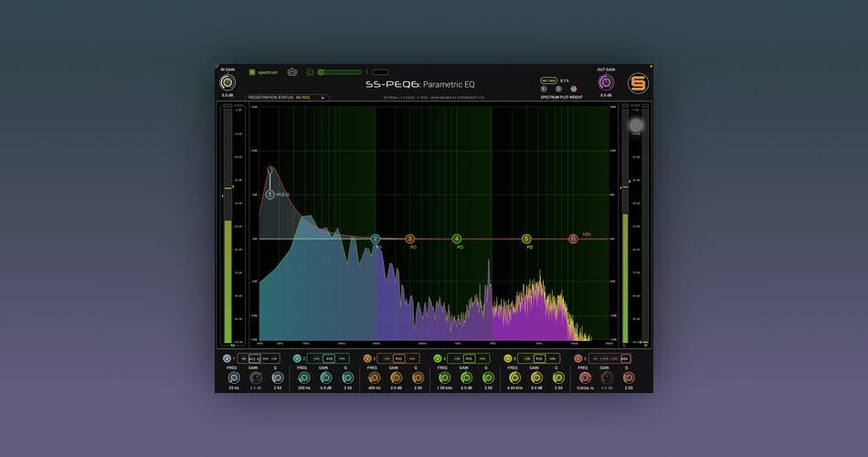This screenshot has width=868, height=457.
Task: Select orange EQ node 3 on the graph
Action: click(x=409, y=239)
